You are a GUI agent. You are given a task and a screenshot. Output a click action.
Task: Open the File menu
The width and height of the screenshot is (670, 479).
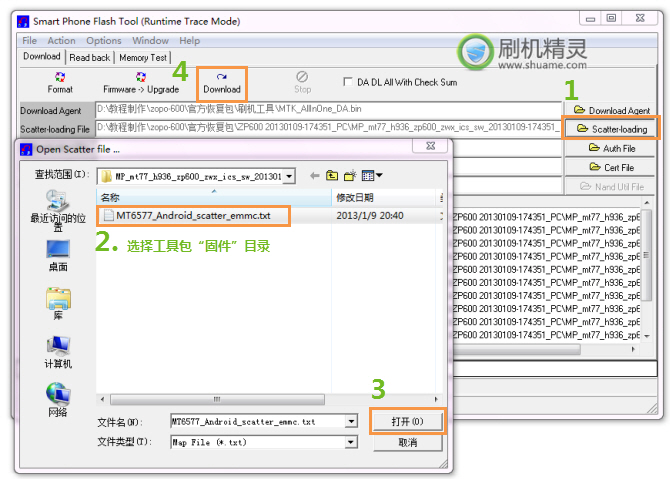(29, 41)
